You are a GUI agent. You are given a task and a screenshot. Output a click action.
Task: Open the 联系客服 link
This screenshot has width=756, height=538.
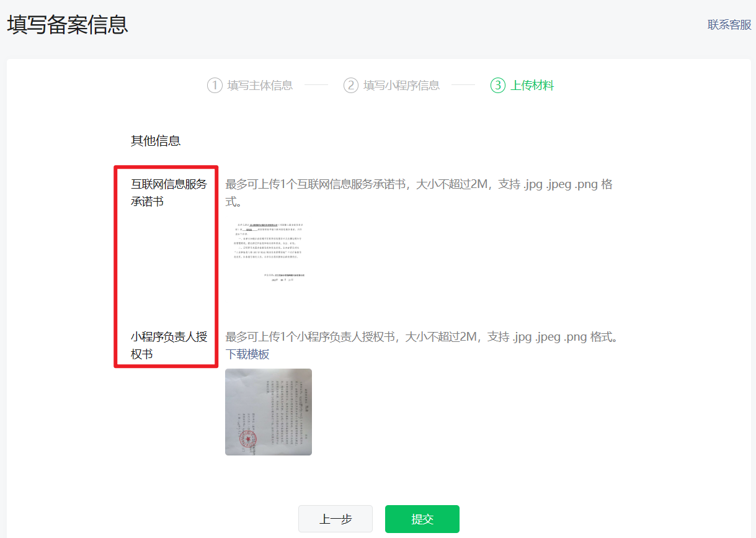[x=729, y=25]
